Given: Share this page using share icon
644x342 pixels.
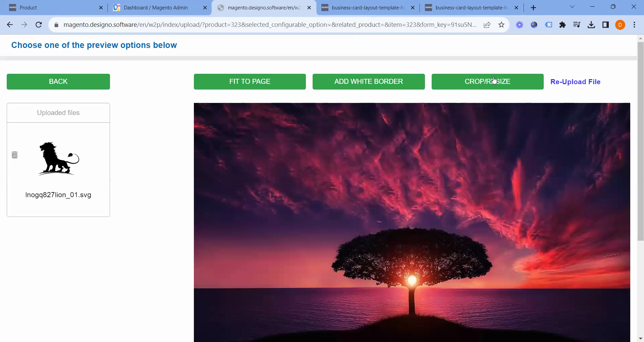Looking at the screenshot, I should coord(487,24).
